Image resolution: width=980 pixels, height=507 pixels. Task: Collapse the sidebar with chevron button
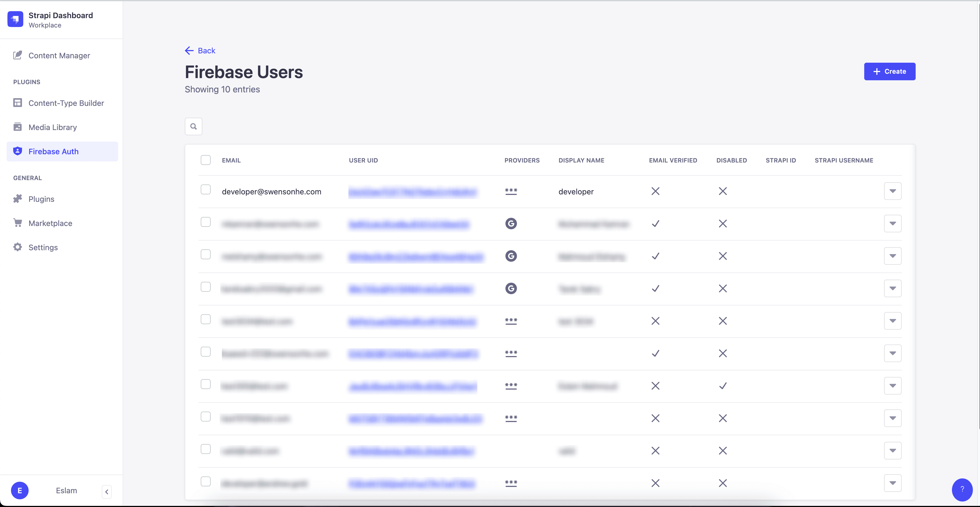tap(106, 491)
